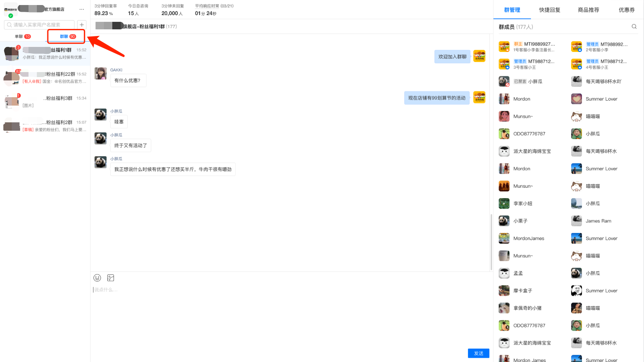Click the plus button beside search
The height and width of the screenshot is (362, 644).
[82, 25]
